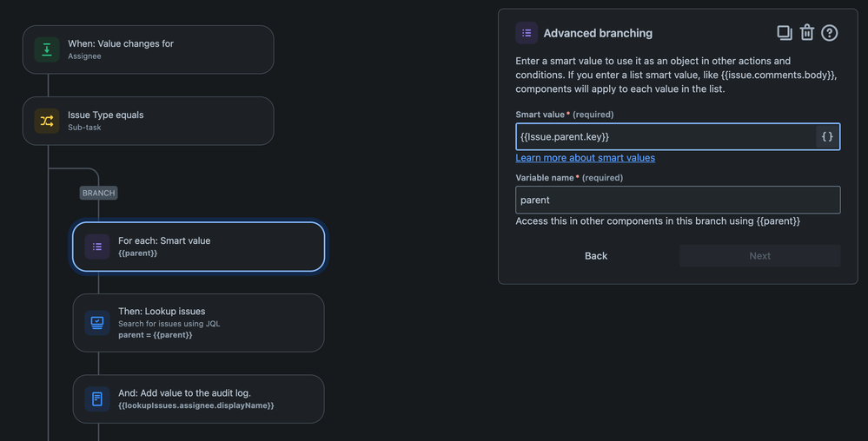868x441 pixels.
Task: Click the audit log document icon
Action: point(97,399)
